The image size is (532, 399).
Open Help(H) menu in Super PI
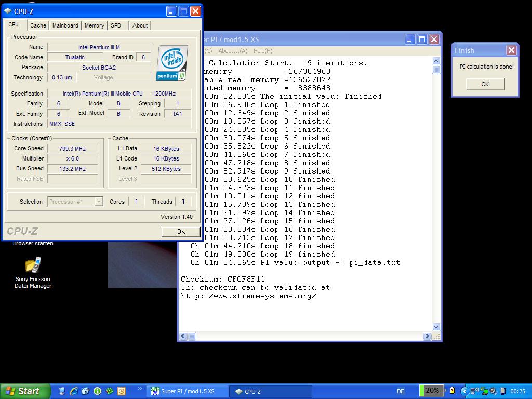click(262, 51)
